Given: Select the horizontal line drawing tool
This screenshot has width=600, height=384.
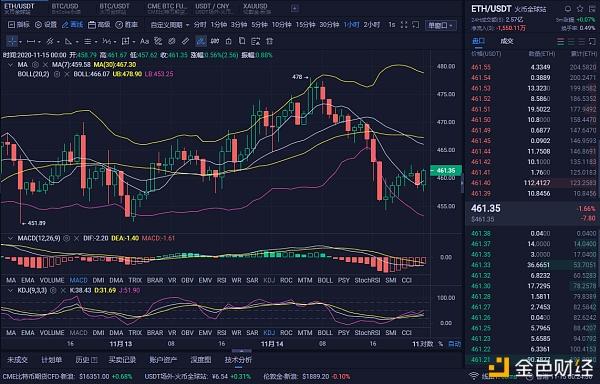Looking at the screenshot, I should (31, 41).
